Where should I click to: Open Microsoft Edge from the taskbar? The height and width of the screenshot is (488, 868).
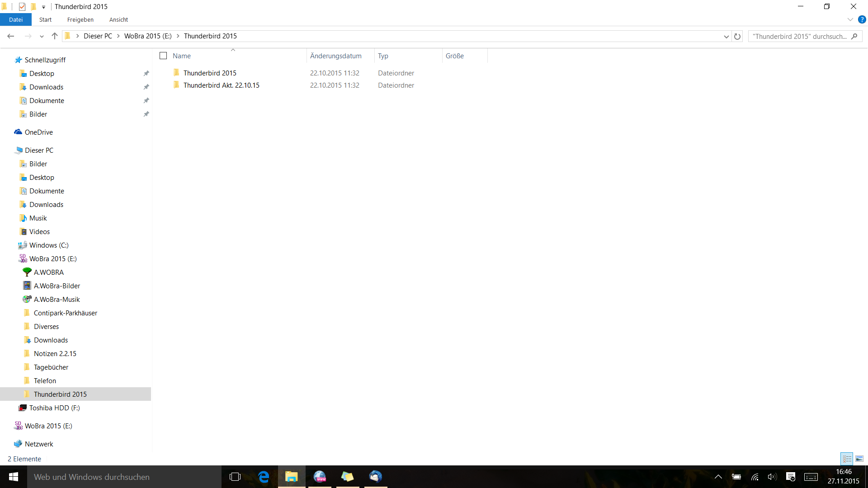(264, 477)
